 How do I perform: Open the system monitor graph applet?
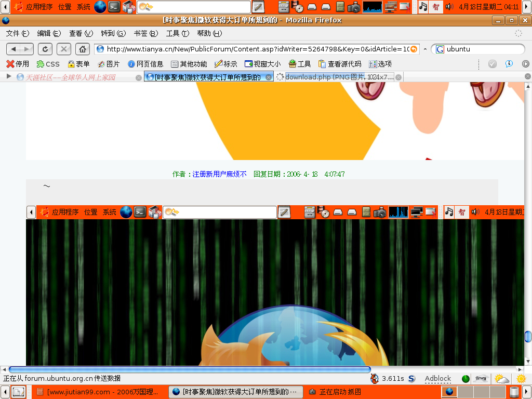(x=372, y=7)
